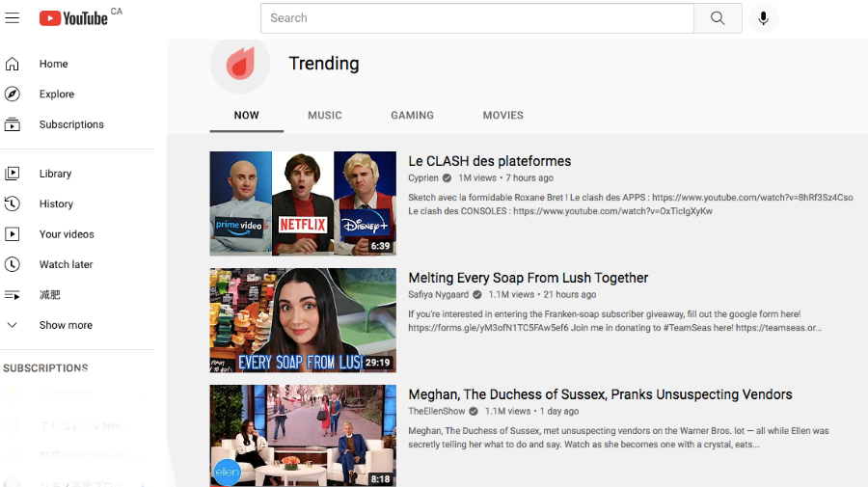Click the History clock icon
This screenshot has width=868, height=487.
(13, 203)
